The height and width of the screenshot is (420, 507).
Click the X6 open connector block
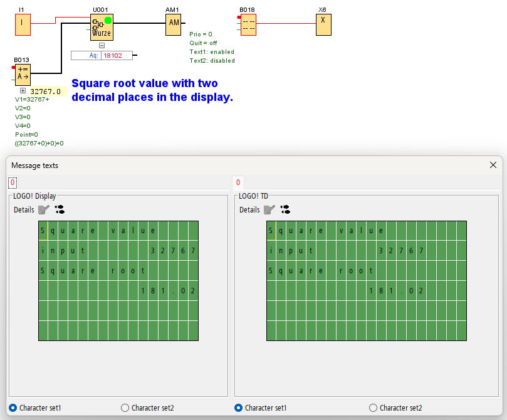(323, 24)
